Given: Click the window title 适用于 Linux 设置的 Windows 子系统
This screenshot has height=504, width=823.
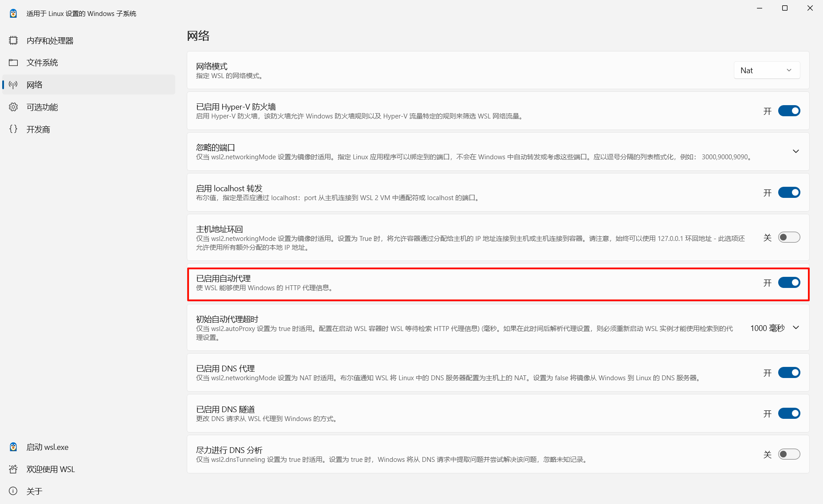Looking at the screenshot, I should [81, 14].
